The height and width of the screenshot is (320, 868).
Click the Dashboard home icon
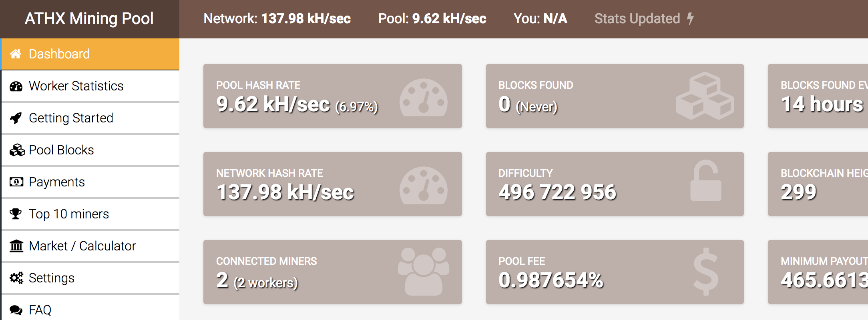pos(16,54)
